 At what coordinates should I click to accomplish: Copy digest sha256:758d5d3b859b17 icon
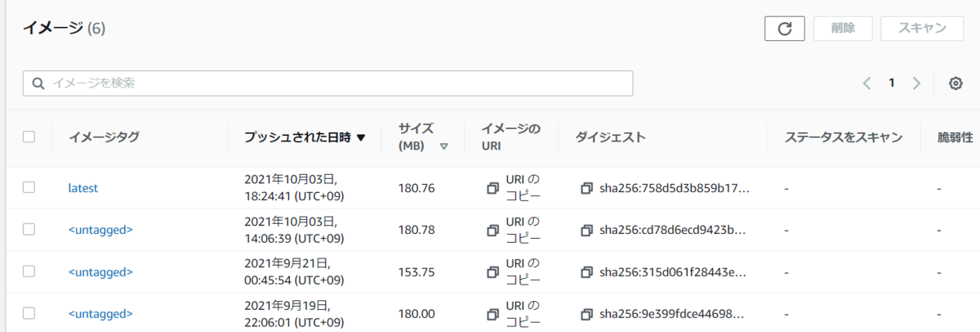586,188
